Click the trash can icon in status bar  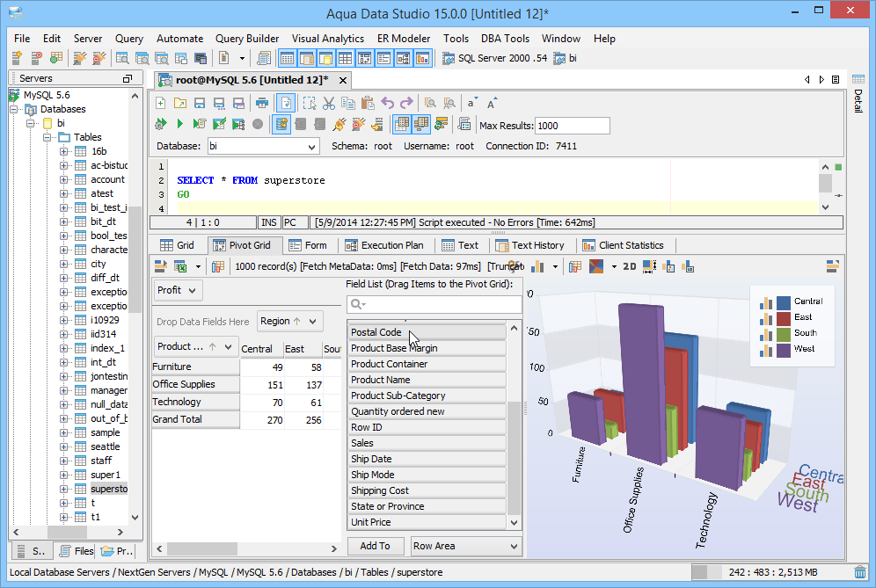pos(860,572)
